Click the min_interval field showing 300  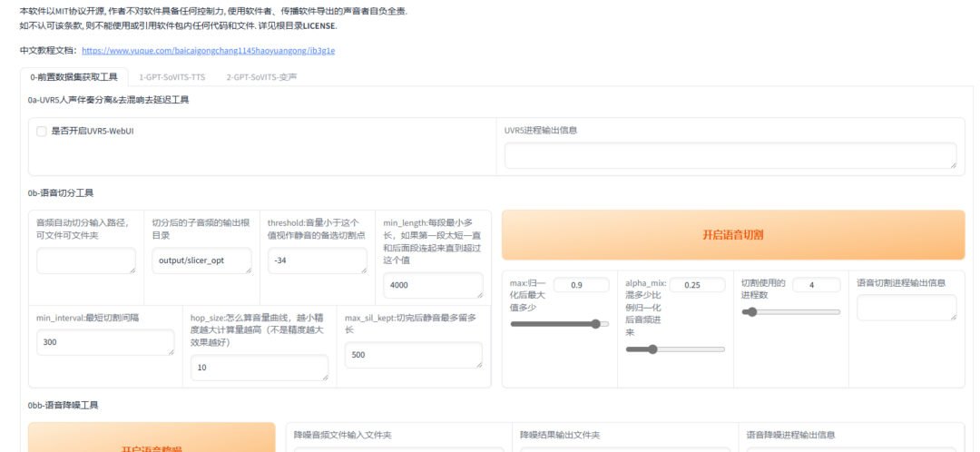tap(105, 342)
